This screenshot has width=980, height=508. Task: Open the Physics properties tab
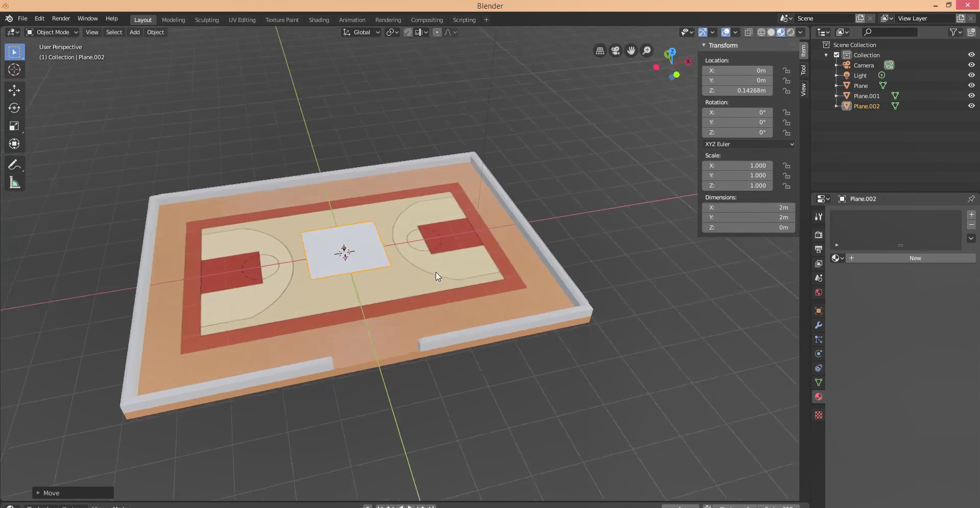[x=819, y=354]
